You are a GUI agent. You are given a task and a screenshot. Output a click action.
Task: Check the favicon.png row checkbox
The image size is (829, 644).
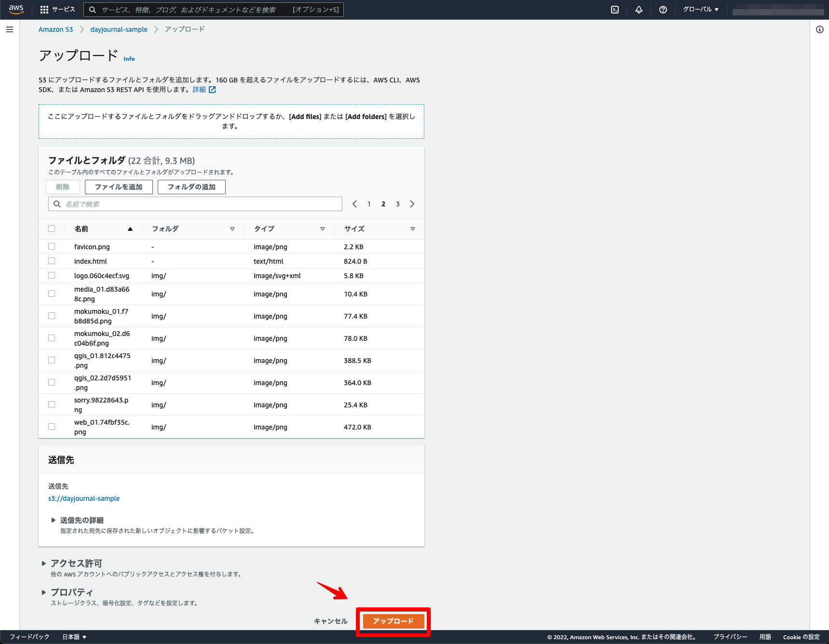point(52,246)
